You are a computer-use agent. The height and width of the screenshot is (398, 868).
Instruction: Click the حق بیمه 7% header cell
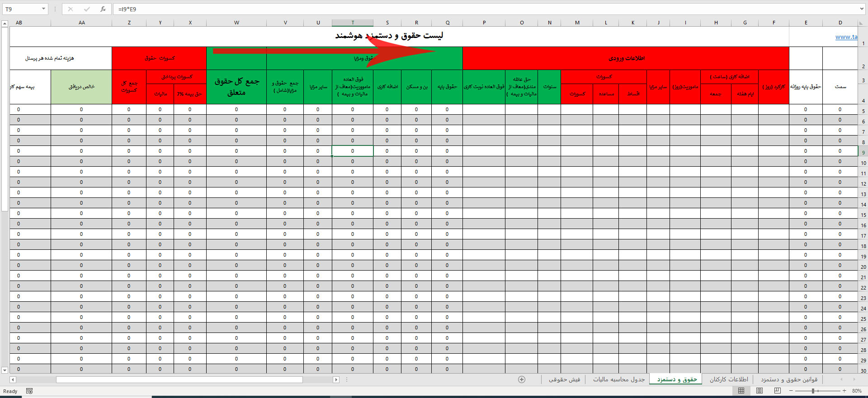[190, 94]
